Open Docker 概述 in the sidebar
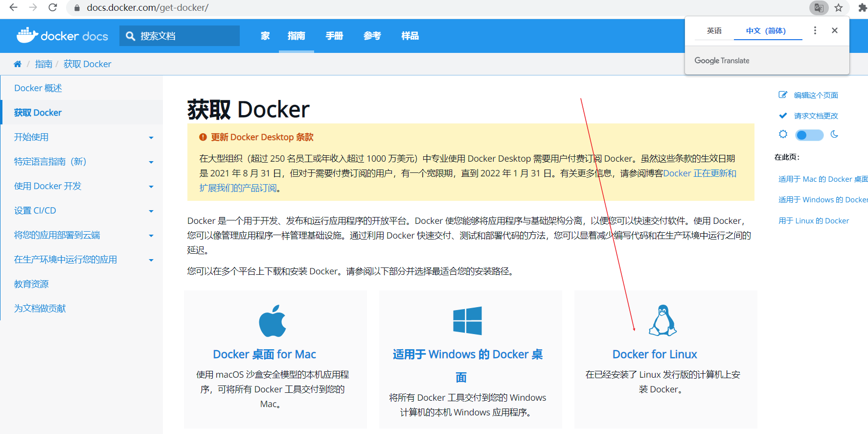Screen dimensions: 868x434 tap(38, 88)
